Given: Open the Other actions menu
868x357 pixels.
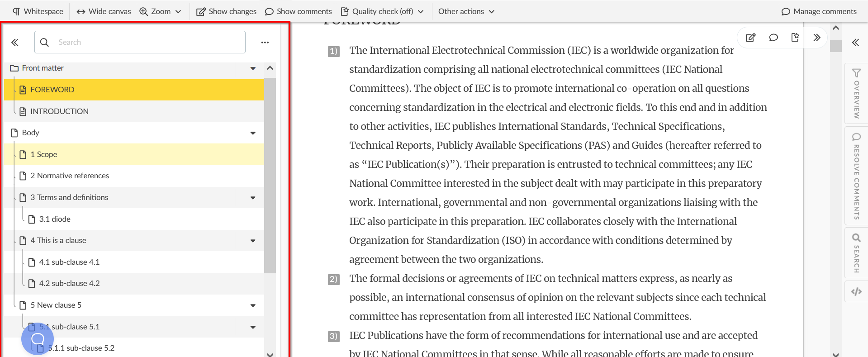Looking at the screenshot, I should 466,11.
